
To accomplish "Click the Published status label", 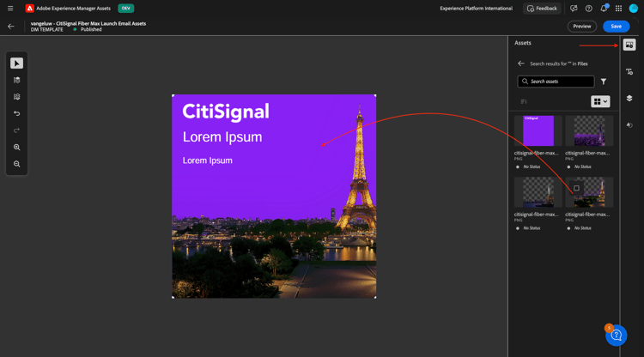I will pyautogui.click(x=91, y=29).
